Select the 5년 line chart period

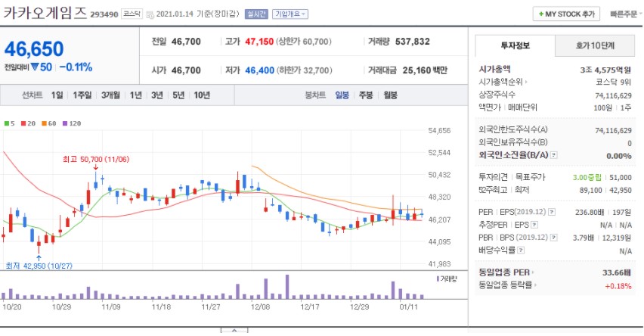178,95
